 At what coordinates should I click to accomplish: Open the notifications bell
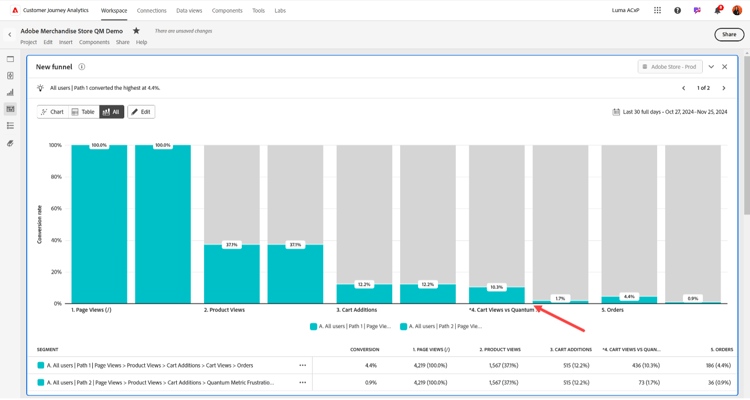717,11
